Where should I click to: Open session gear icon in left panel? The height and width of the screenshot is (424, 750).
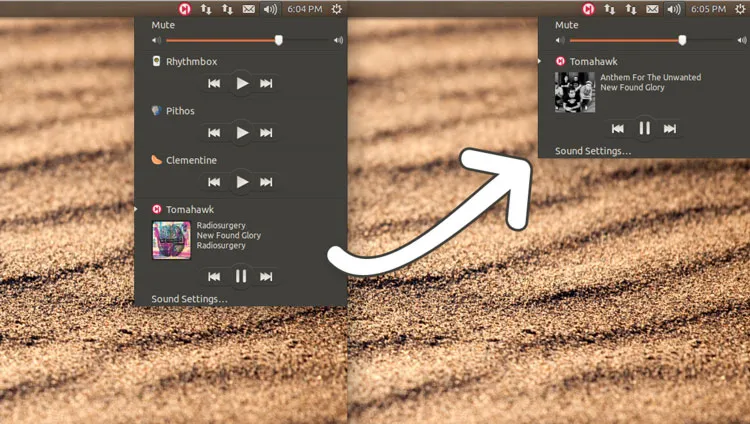tap(337, 9)
